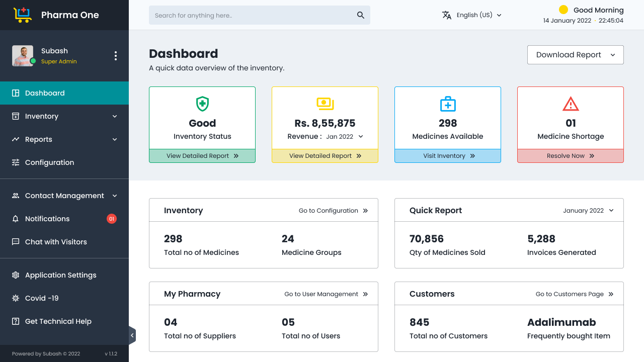
Task: Click the 70,856 Qty of Medicines Sold value
Action: tap(427, 239)
